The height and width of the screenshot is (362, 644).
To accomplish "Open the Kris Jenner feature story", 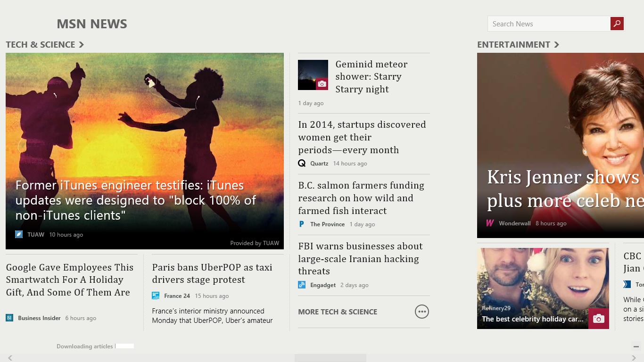I will tap(561, 145).
